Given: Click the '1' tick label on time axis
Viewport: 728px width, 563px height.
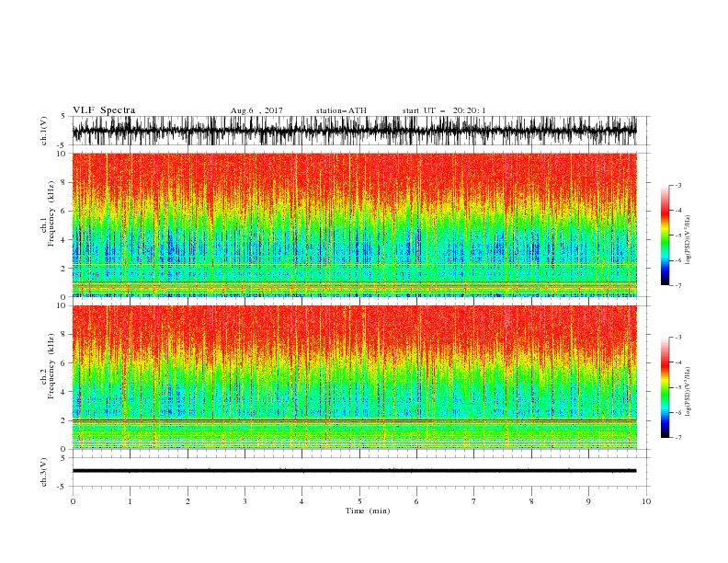Looking at the screenshot, I should [x=130, y=501].
